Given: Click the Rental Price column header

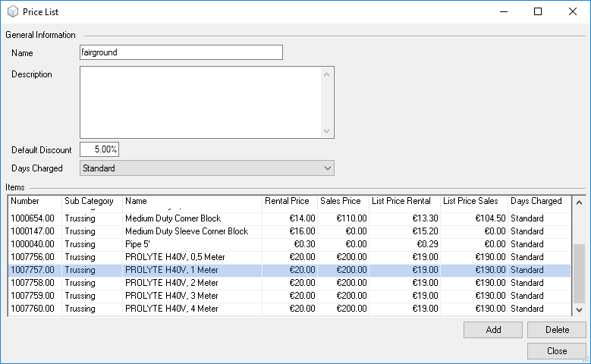Looking at the screenshot, I should coord(288,202).
